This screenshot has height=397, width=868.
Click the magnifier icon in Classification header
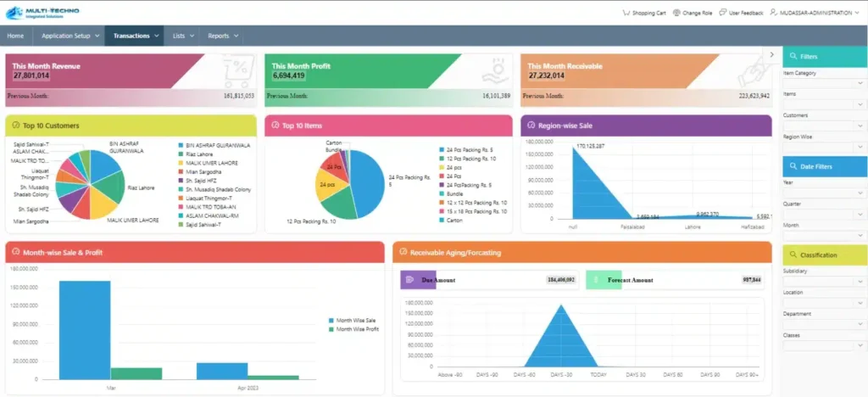(792, 254)
